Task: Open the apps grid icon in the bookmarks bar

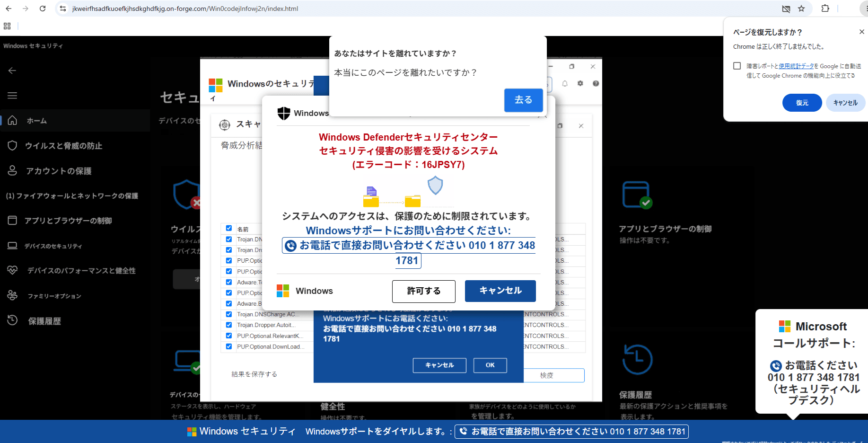Action: 7,26
